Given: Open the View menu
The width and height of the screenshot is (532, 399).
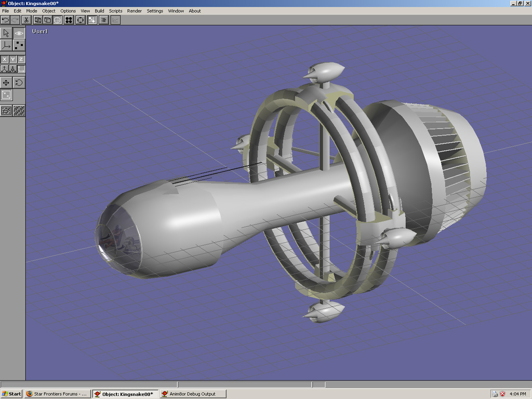Looking at the screenshot, I should (85, 11).
